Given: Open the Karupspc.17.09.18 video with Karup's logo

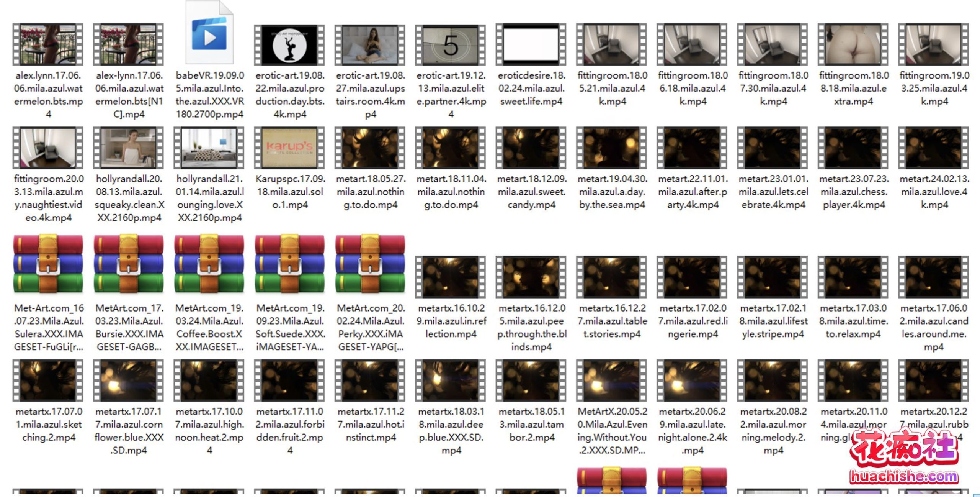Looking at the screenshot, I should (290, 148).
